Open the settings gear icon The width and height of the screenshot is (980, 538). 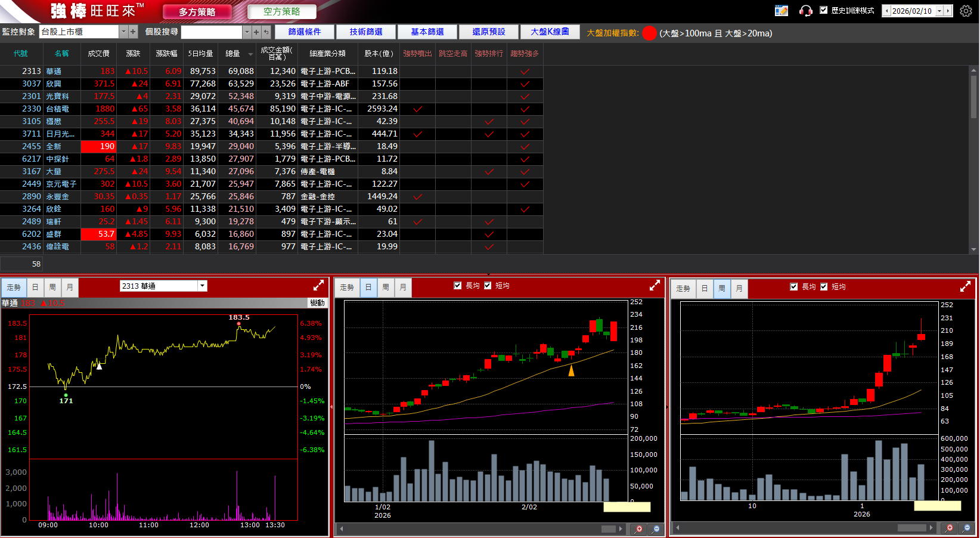pos(966,11)
